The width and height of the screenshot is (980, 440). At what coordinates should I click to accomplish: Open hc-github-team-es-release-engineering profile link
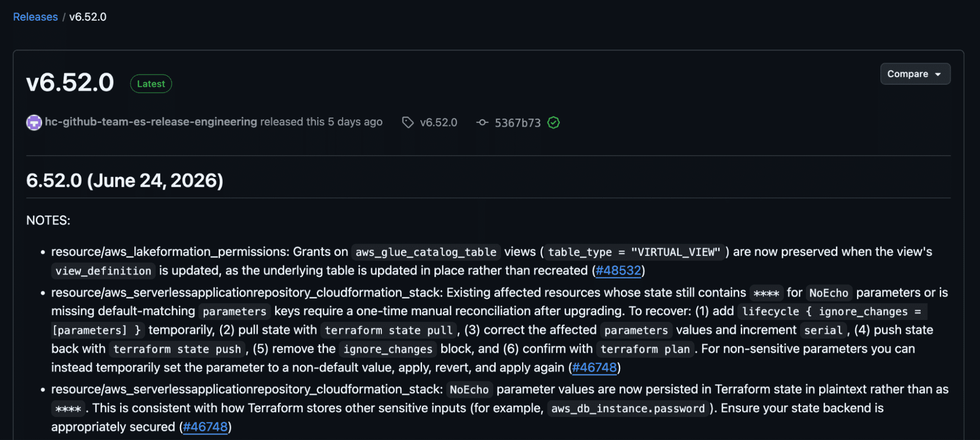tap(151, 122)
